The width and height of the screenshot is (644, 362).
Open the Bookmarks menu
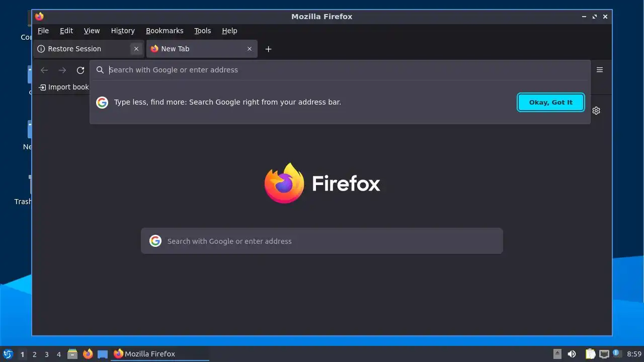pyautogui.click(x=165, y=31)
